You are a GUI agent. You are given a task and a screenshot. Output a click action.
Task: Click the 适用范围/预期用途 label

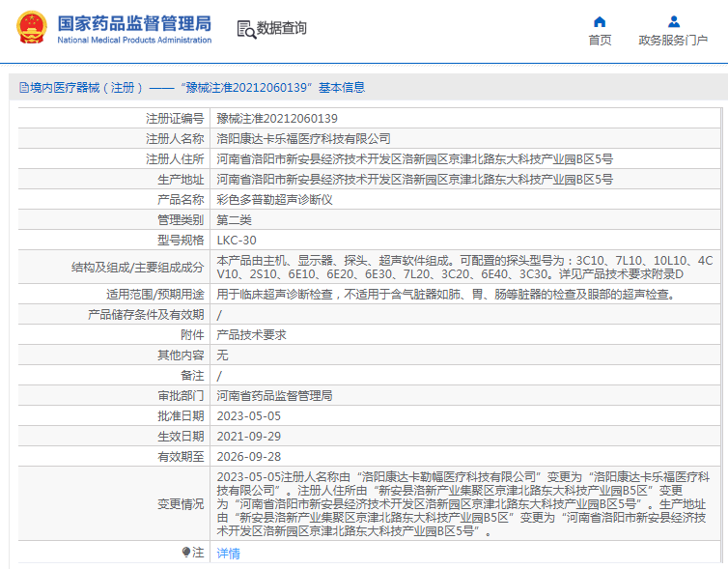155,295
